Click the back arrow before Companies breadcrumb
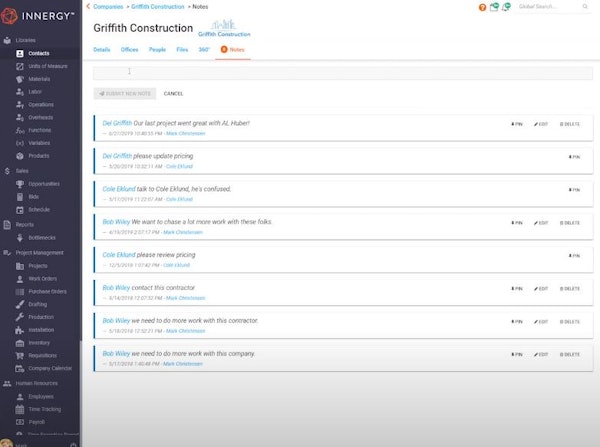This screenshot has width=600, height=447. 88,7
